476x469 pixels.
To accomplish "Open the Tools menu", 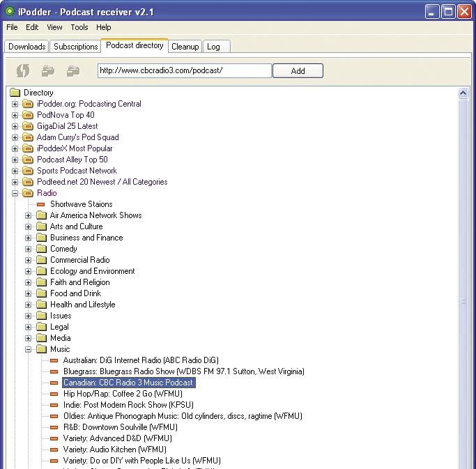I will [x=79, y=27].
